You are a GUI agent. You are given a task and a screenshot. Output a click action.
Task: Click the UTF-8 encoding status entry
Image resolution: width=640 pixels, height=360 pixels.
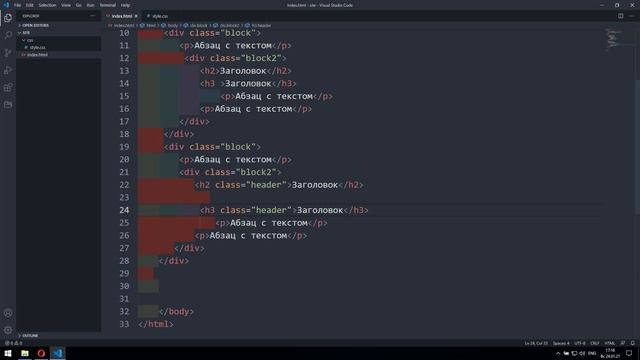580,343
